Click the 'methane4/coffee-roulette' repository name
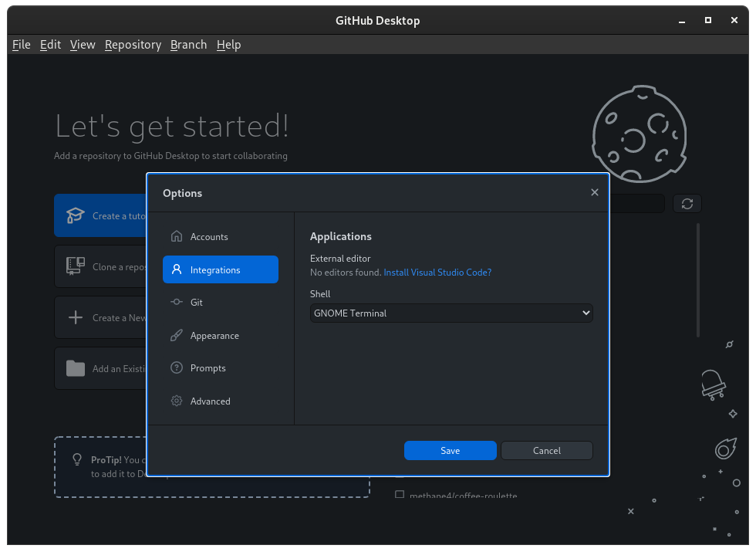 (464, 496)
